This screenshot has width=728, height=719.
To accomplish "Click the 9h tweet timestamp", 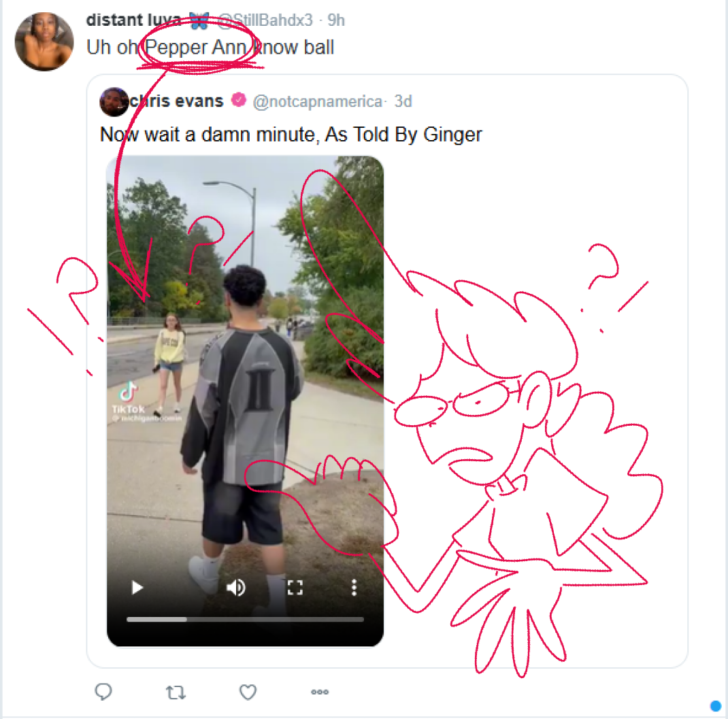I will click(x=336, y=20).
